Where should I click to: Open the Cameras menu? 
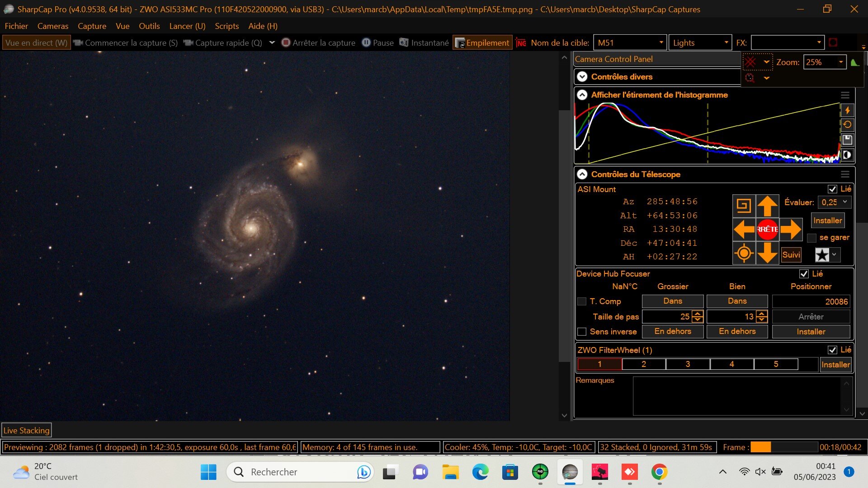(53, 26)
